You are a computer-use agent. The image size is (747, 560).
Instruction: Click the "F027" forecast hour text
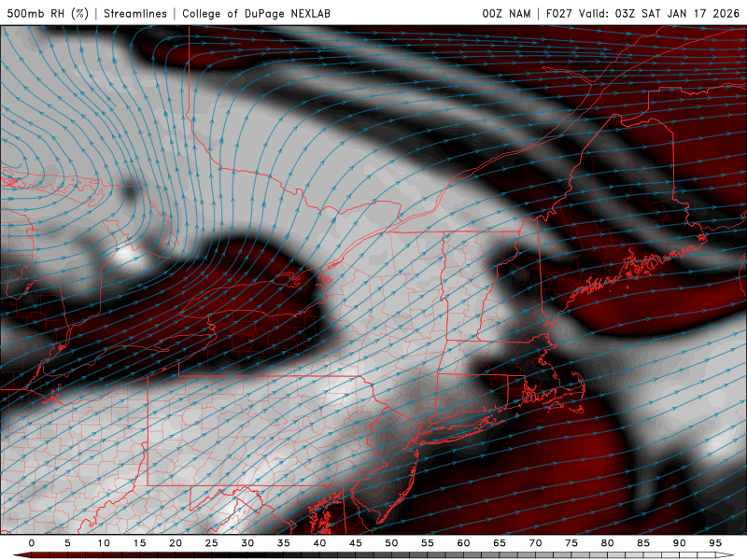click(558, 13)
